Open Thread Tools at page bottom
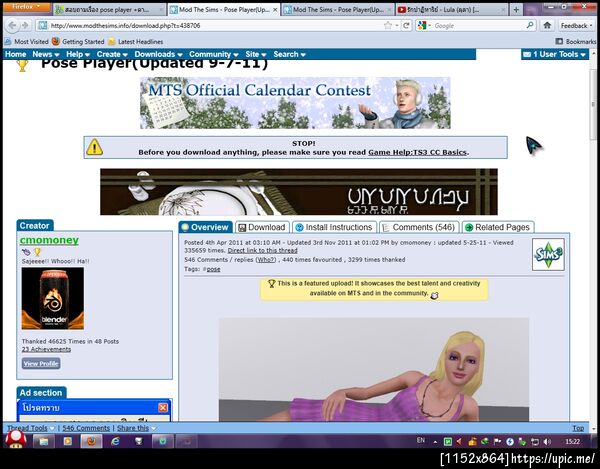Viewport: 600px width, 469px height. [x=31, y=428]
